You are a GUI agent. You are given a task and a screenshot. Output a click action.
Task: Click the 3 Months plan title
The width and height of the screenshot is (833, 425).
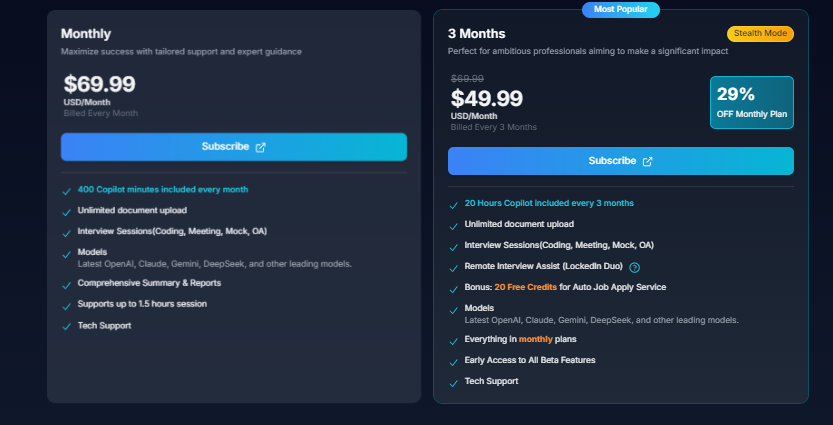coord(477,34)
